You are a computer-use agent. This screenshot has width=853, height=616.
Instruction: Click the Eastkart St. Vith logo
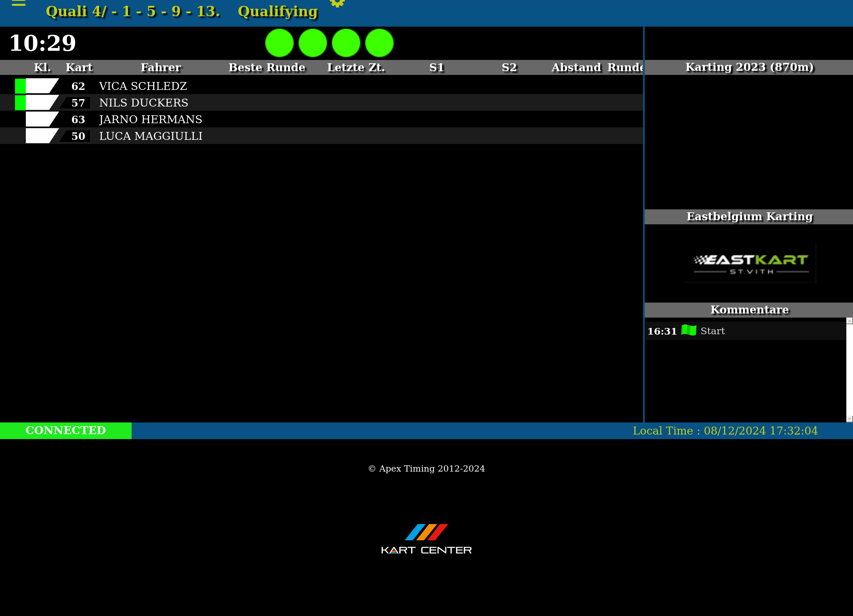point(750,263)
